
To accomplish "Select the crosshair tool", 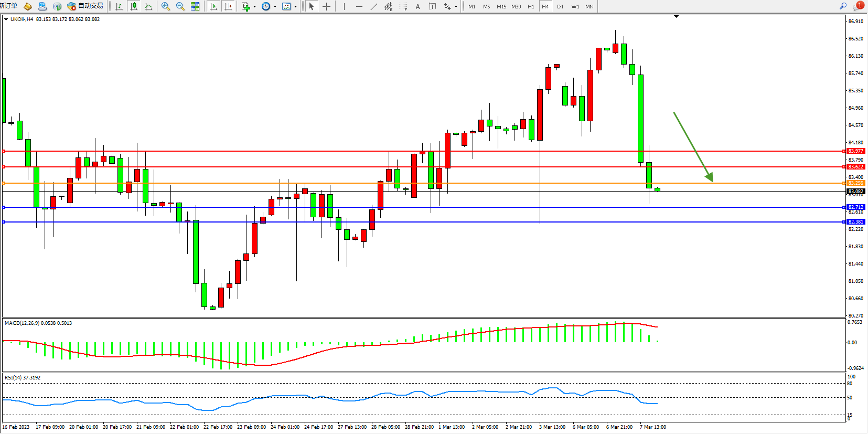I will [326, 6].
